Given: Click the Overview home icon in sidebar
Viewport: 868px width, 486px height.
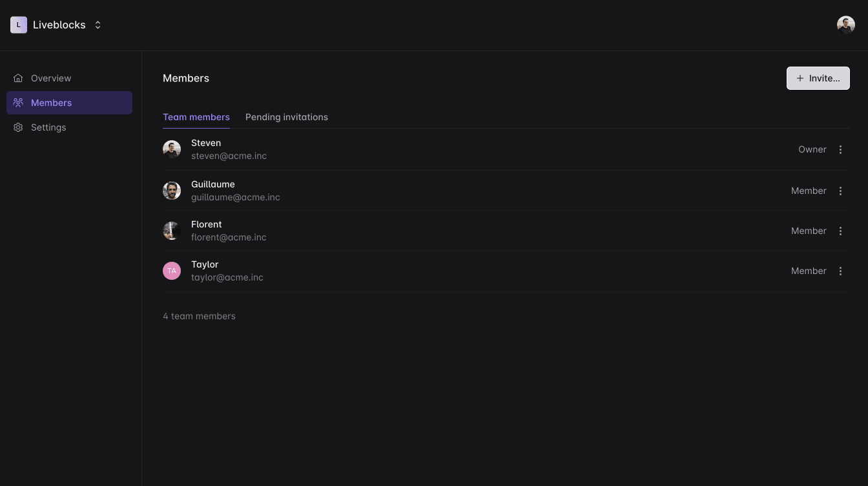Looking at the screenshot, I should tap(18, 78).
